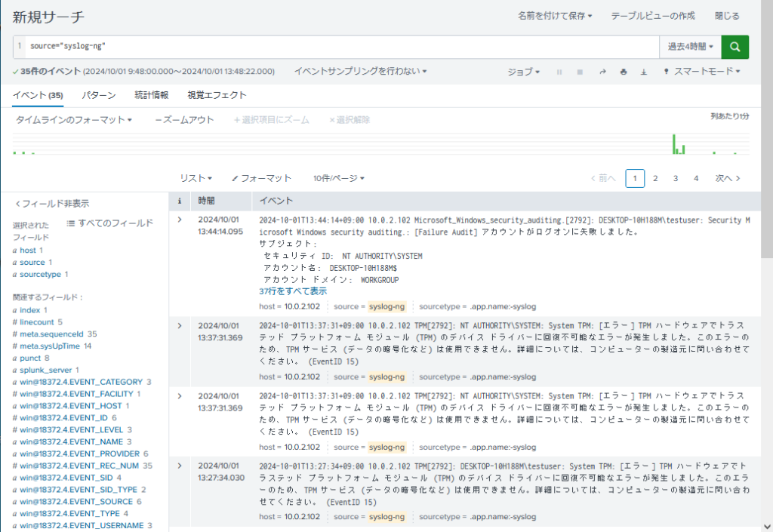Screen dimensions: 773x532
Task: Click 37行をすべて表示 link
Action: [x=293, y=291]
